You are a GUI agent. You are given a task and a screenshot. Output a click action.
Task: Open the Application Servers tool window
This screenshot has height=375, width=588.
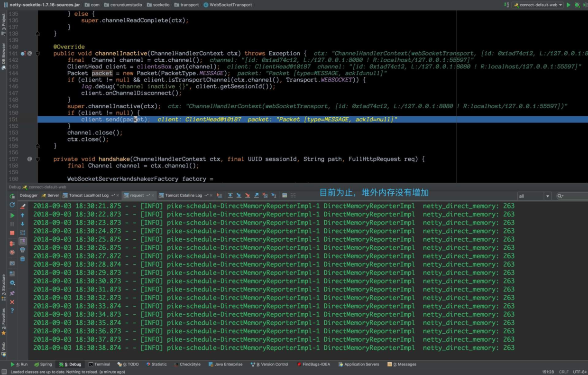point(358,364)
